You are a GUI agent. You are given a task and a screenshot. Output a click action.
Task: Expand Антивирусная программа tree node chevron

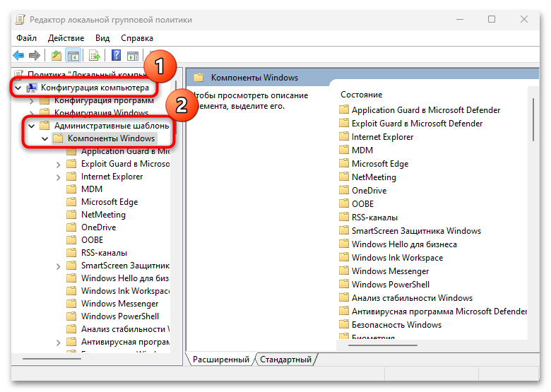click(x=59, y=343)
